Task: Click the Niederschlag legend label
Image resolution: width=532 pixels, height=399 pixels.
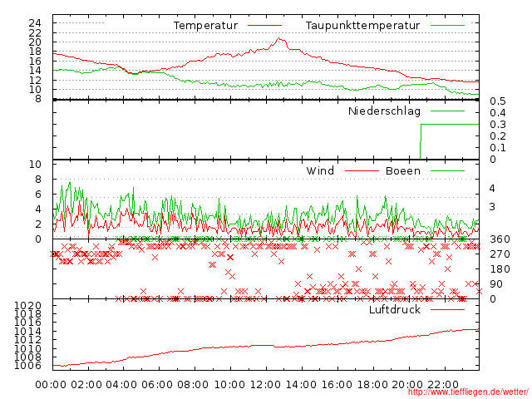Action: coord(384,111)
